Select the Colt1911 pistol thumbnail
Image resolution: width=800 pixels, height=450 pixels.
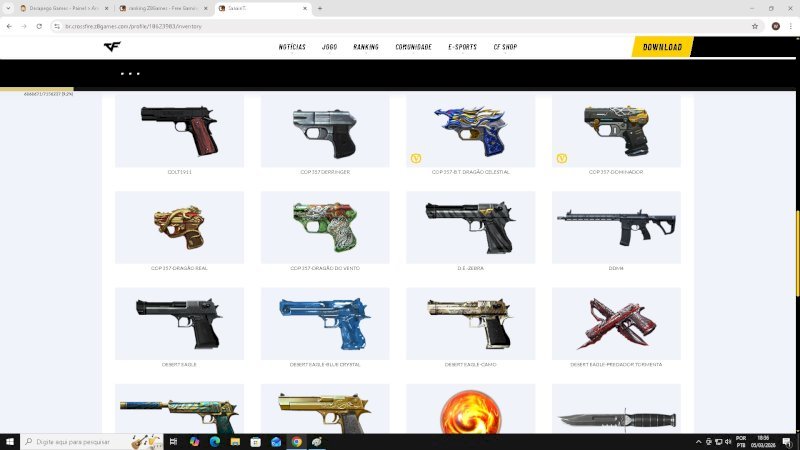(x=180, y=131)
